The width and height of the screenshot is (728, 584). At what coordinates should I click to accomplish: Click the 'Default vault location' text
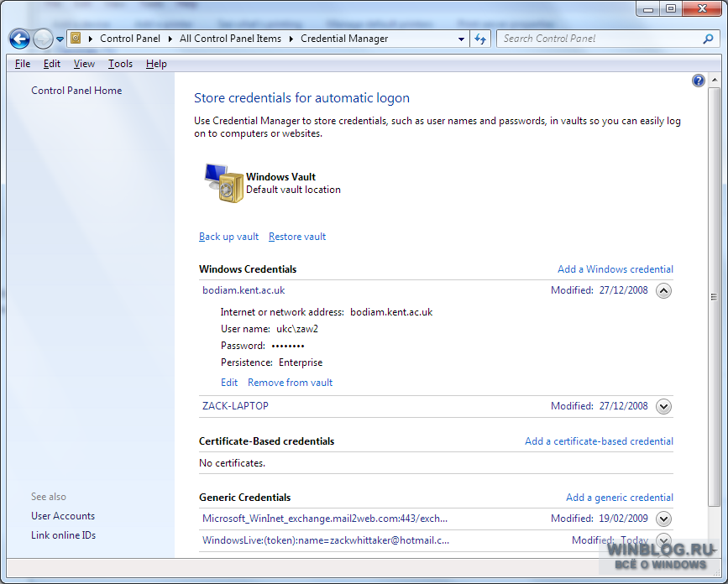coord(293,190)
